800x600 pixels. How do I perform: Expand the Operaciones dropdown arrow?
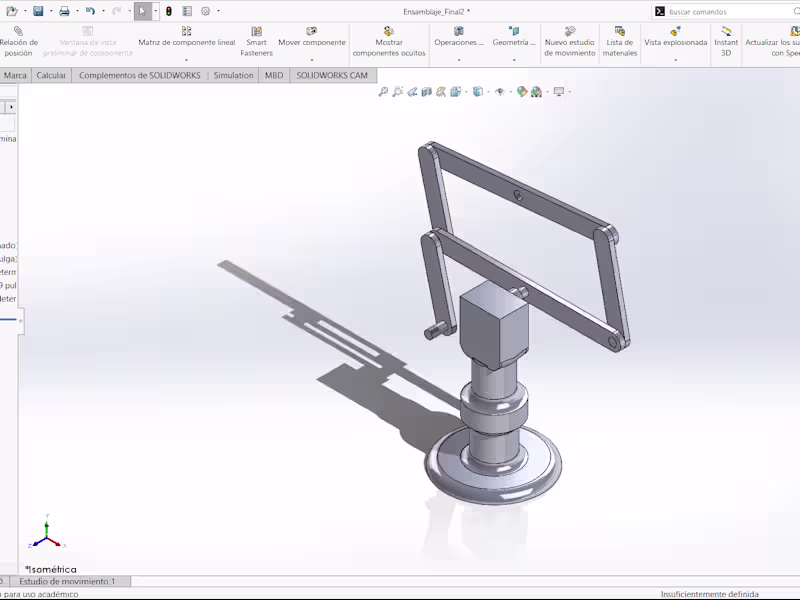pos(461,57)
